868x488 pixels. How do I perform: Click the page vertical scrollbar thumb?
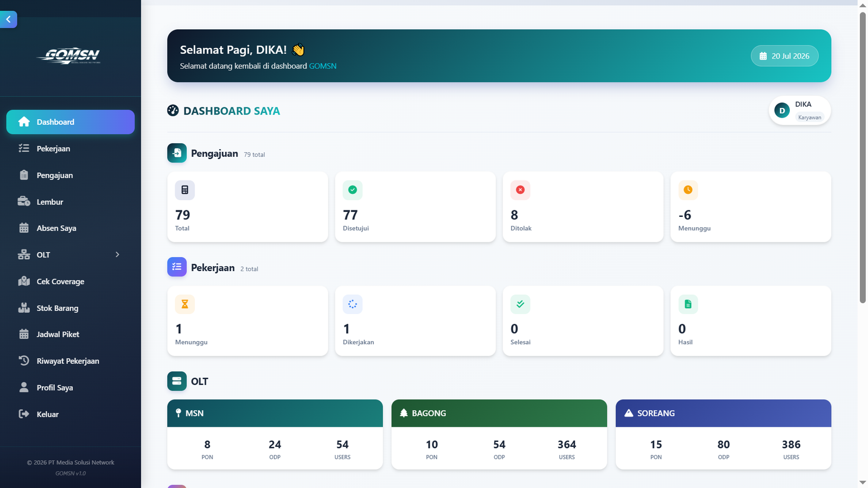tap(863, 157)
